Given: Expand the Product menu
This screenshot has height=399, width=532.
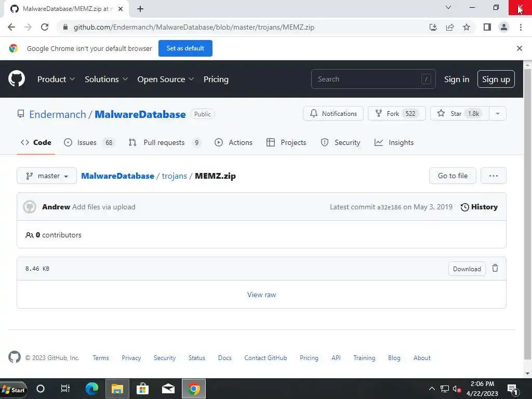Looking at the screenshot, I should [x=56, y=79].
